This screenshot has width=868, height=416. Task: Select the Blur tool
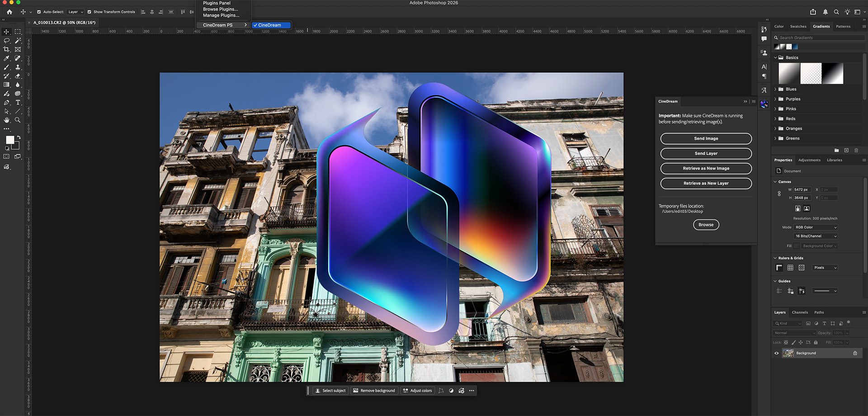point(18,85)
